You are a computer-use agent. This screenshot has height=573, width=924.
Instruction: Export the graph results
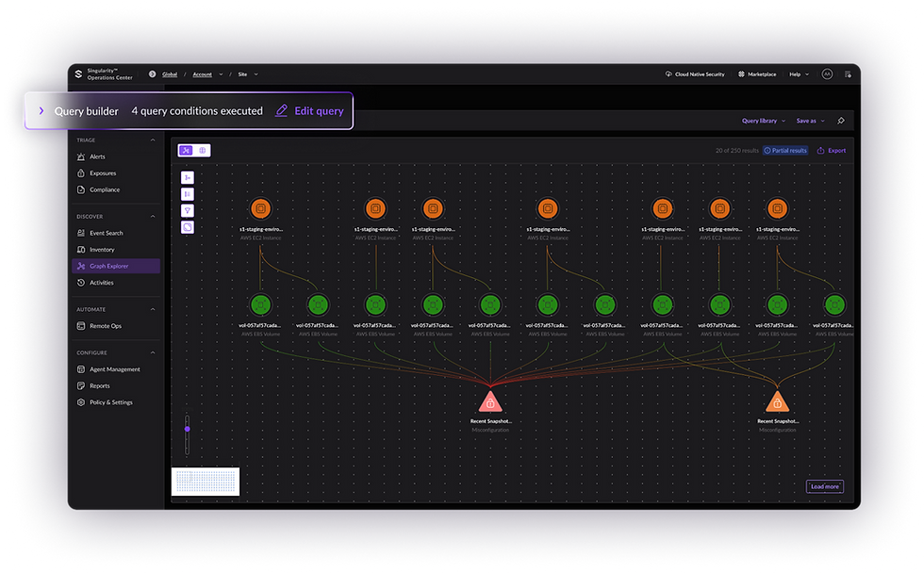[832, 150]
